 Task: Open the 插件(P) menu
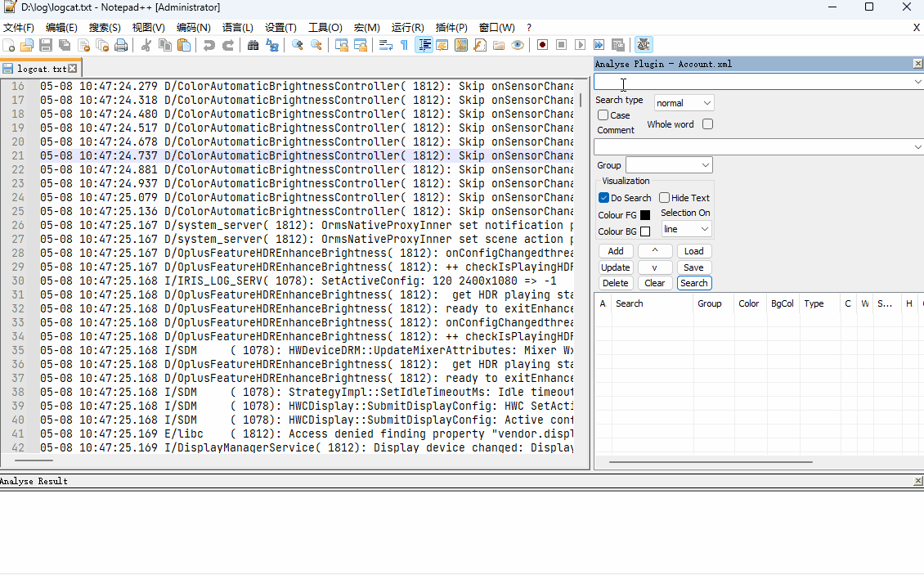pyautogui.click(x=451, y=28)
